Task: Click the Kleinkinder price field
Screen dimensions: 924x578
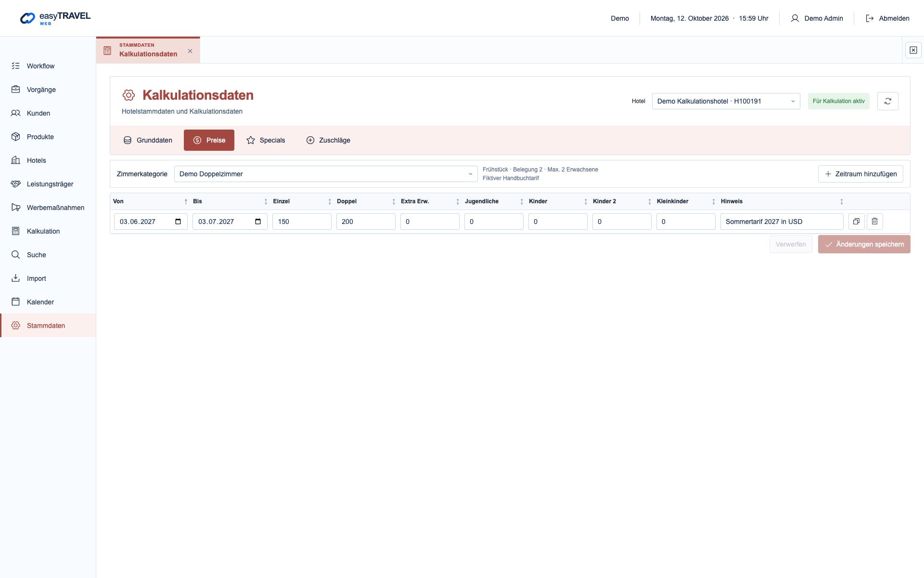Action: [x=686, y=222]
